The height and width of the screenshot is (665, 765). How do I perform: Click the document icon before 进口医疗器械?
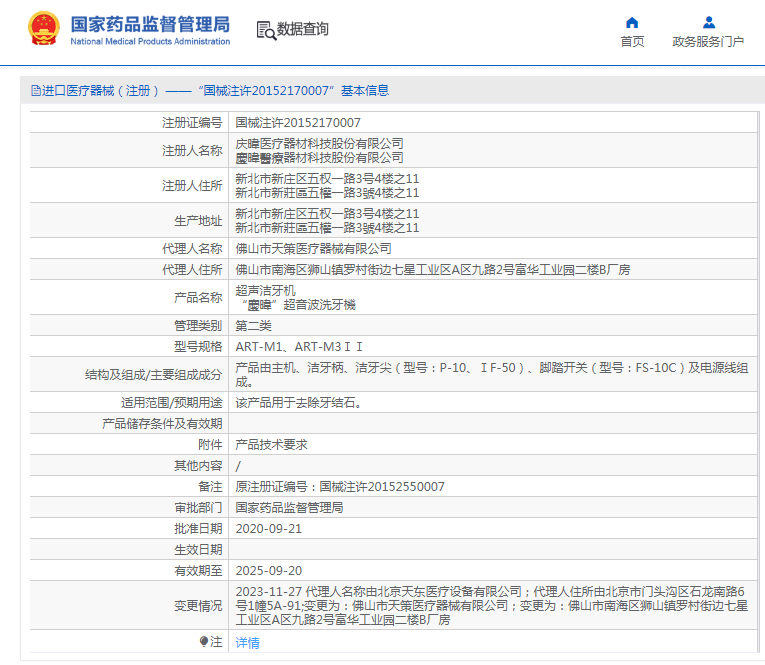point(36,91)
